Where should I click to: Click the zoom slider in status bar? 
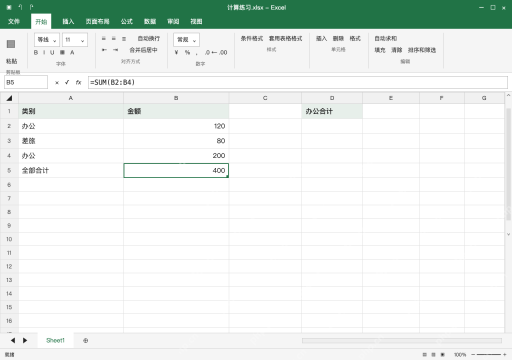[x=489, y=355]
